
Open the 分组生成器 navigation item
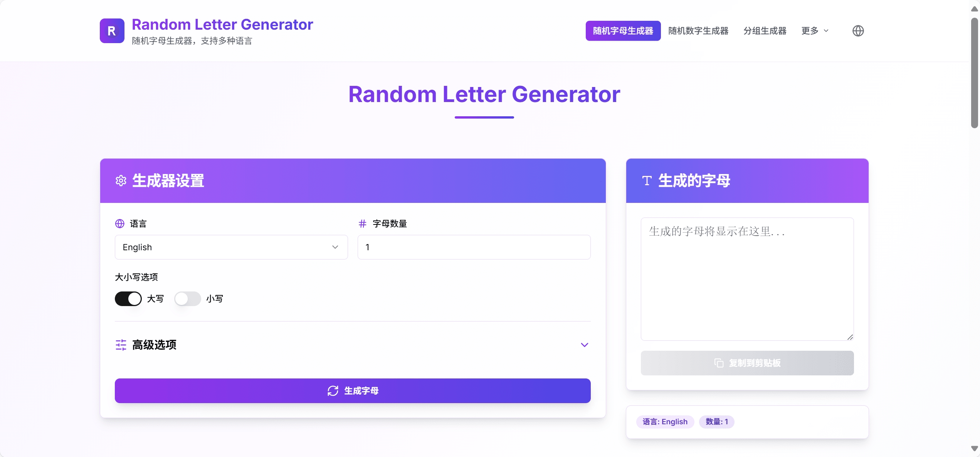coord(765,31)
